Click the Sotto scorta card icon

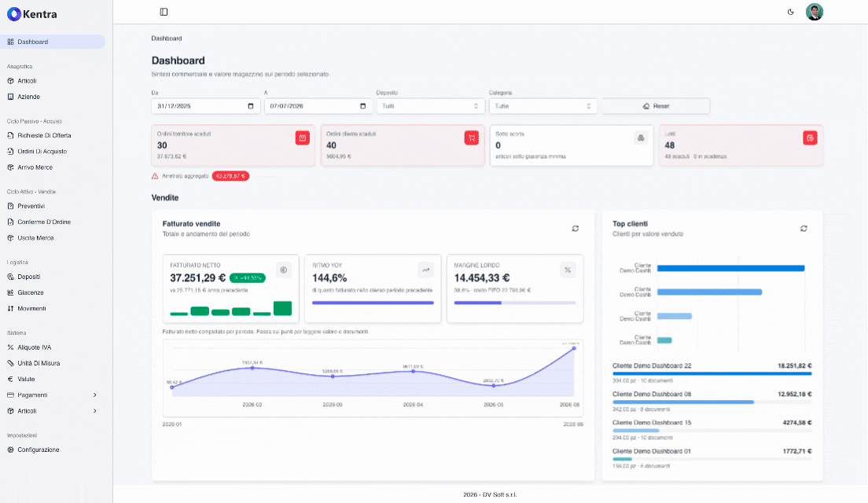pyautogui.click(x=641, y=138)
